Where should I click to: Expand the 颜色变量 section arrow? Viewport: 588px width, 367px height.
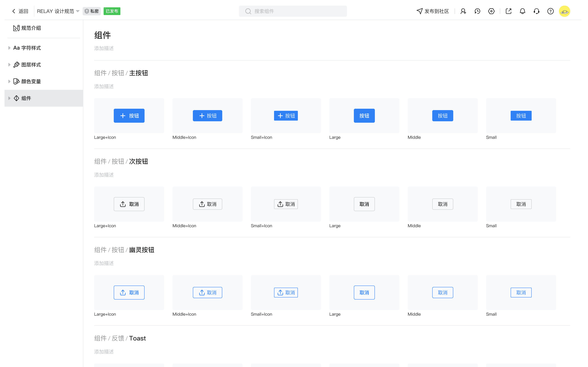pos(9,81)
